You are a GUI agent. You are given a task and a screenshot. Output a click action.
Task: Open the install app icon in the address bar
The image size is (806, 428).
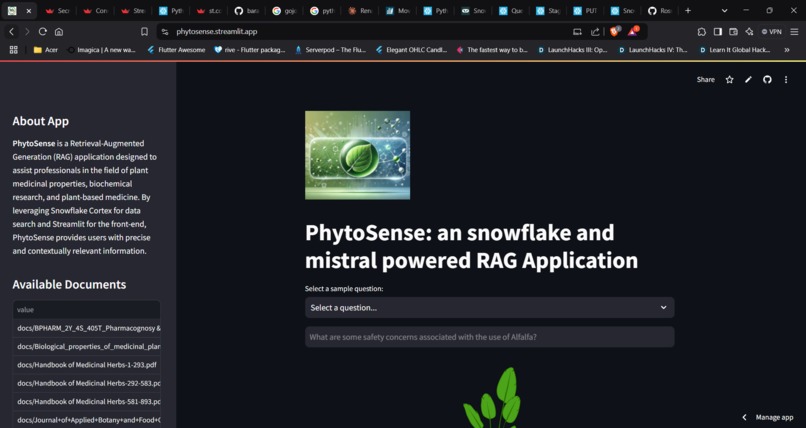tap(577, 32)
